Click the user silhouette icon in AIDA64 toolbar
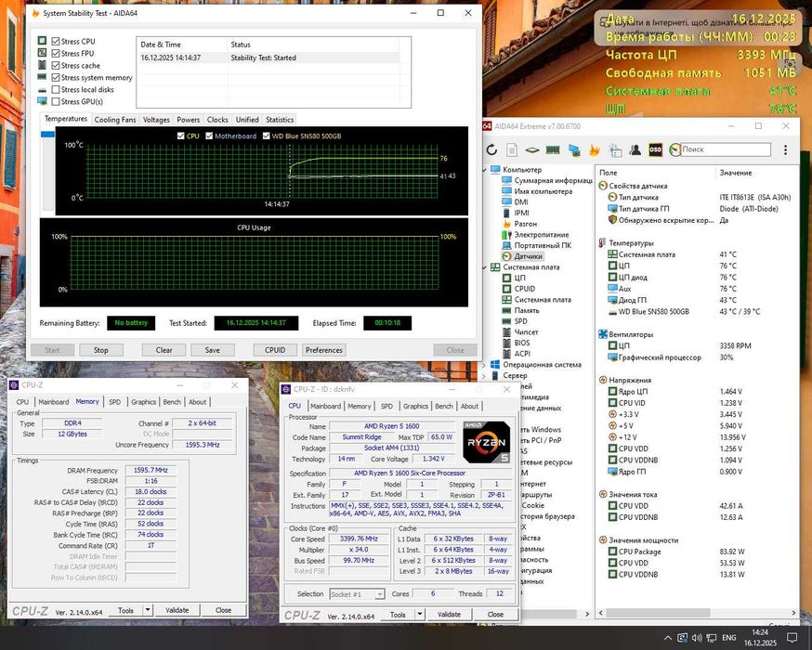 [x=635, y=149]
